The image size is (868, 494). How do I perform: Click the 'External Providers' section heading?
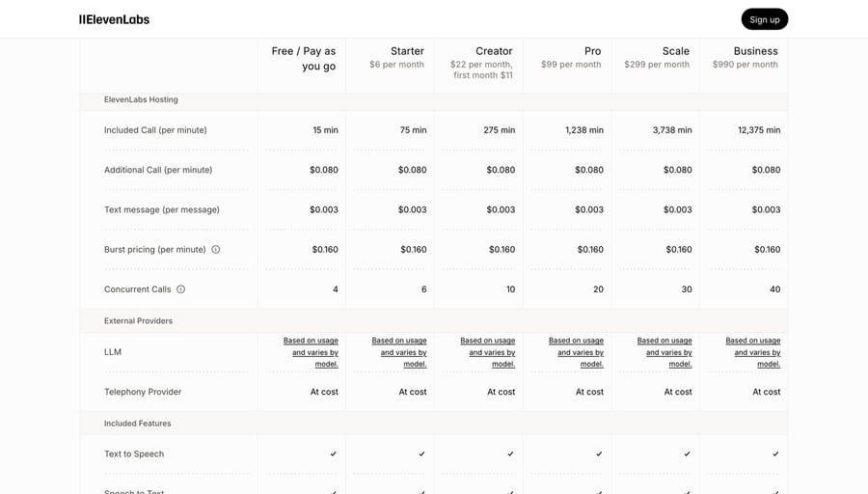point(138,320)
